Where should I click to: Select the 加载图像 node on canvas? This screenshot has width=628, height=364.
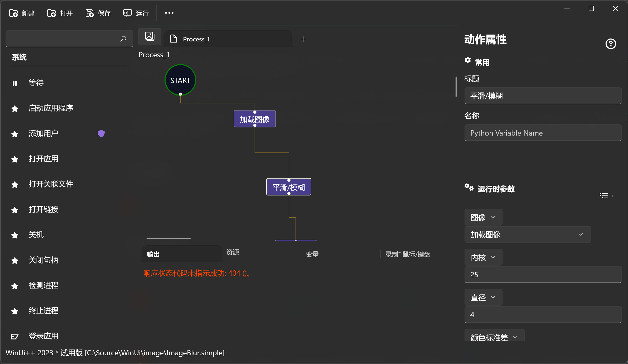point(255,119)
